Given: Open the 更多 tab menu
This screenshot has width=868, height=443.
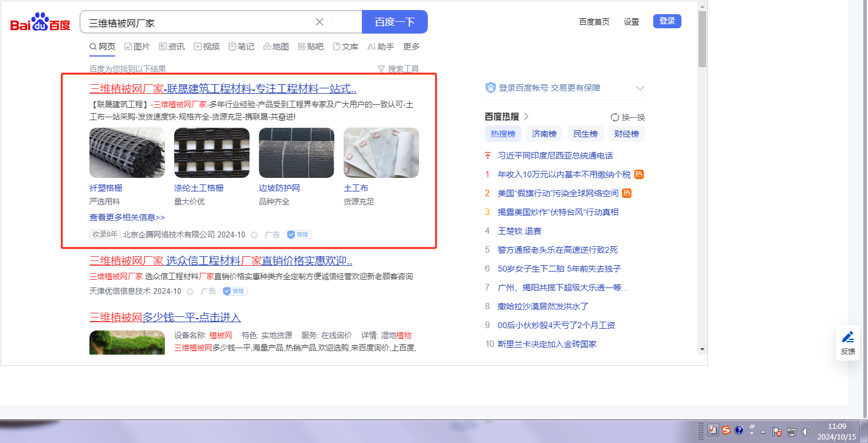Looking at the screenshot, I should [x=411, y=47].
